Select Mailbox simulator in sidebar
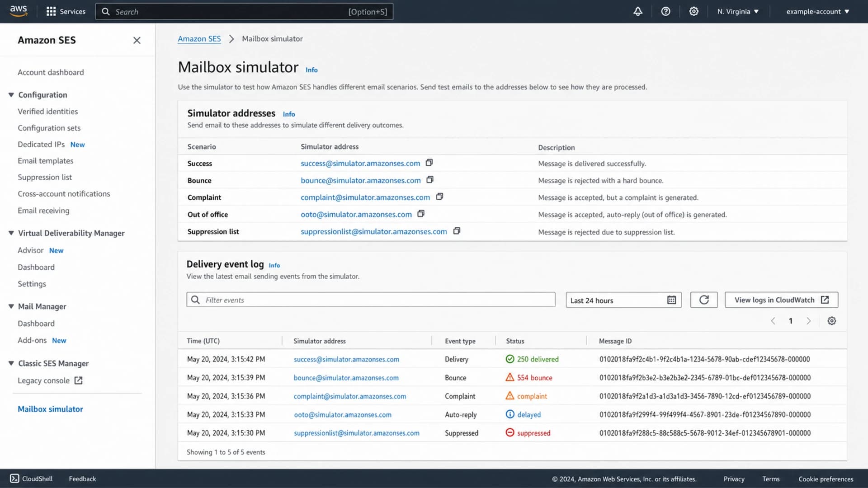 50,409
